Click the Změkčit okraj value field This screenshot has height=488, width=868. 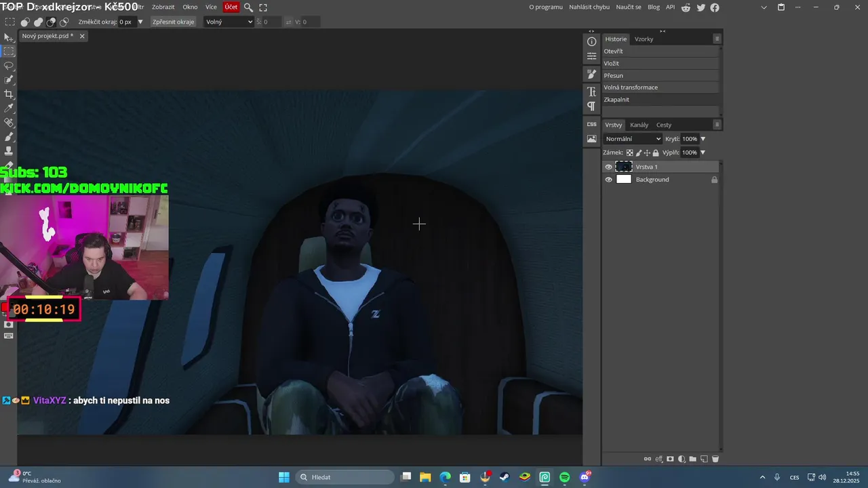pyautogui.click(x=127, y=22)
